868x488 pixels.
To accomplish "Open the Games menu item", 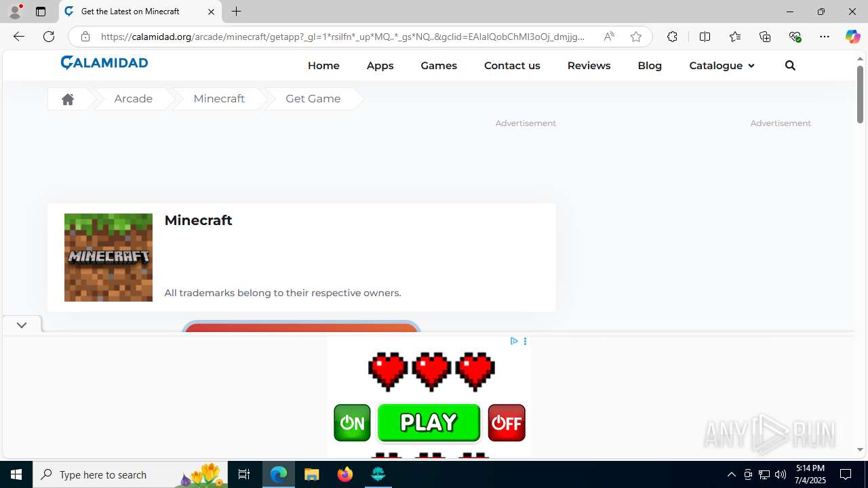I will point(439,66).
